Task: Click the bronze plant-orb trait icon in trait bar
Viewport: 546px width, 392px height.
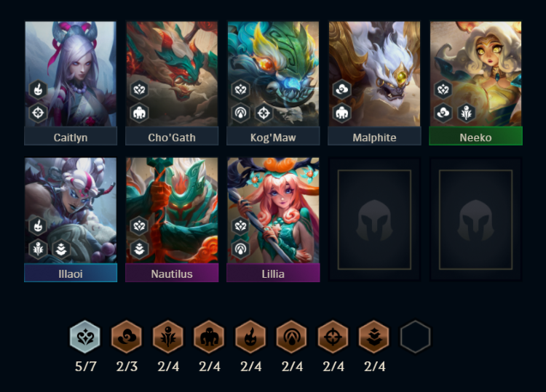Action: coord(168,337)
